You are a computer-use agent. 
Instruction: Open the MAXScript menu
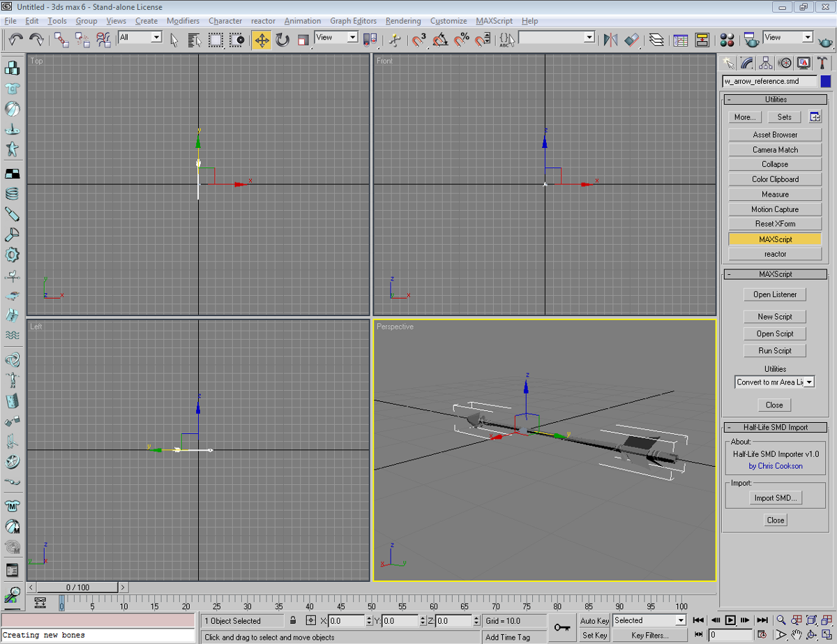click(494, 21)
